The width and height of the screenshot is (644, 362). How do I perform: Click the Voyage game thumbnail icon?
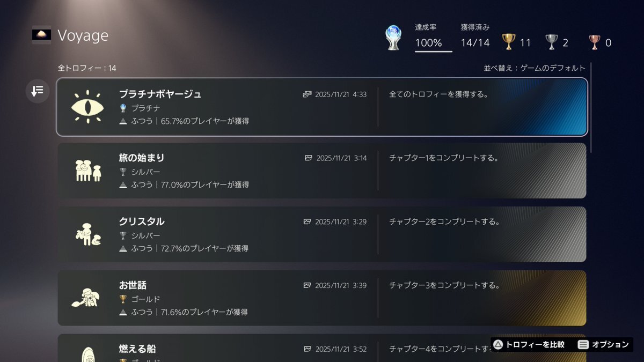pos(41,35)
